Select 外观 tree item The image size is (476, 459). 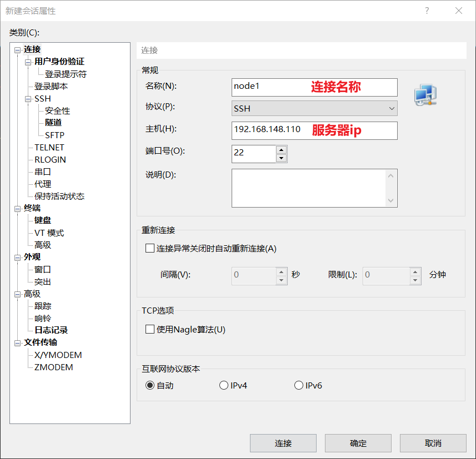pos(32,257)
